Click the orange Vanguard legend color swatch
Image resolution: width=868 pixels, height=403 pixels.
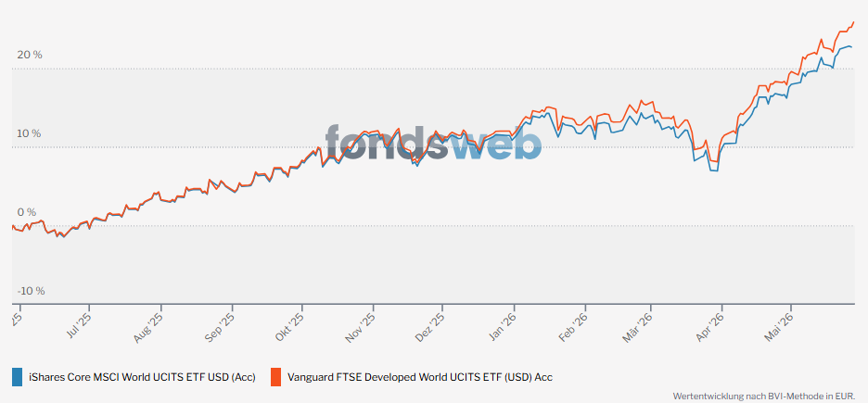[275, 377]
